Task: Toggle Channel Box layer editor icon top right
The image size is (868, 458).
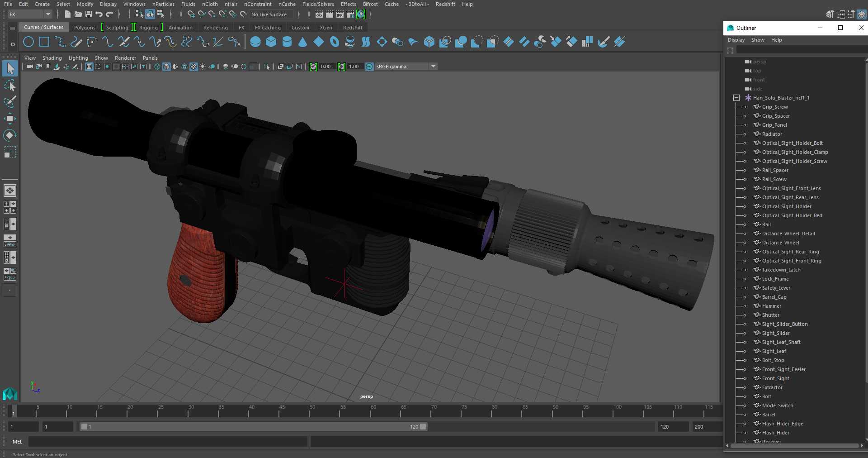Action: [x=862, y=14]
